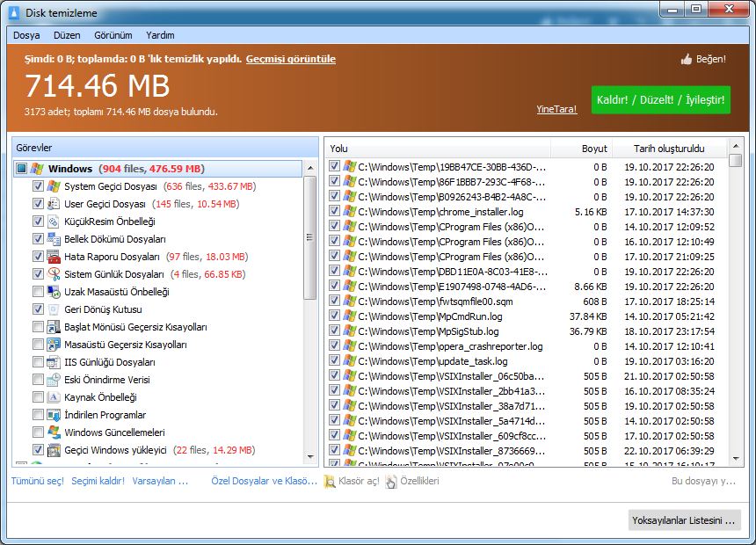
Task: Click the Kaynak Önbelleği font icon
Action: tap(54, 397)
